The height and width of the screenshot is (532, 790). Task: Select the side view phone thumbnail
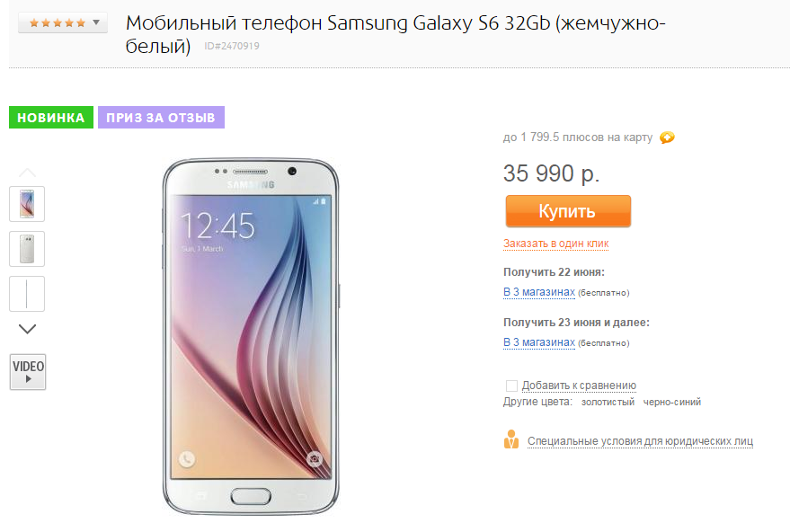click(x=27, y=294)
